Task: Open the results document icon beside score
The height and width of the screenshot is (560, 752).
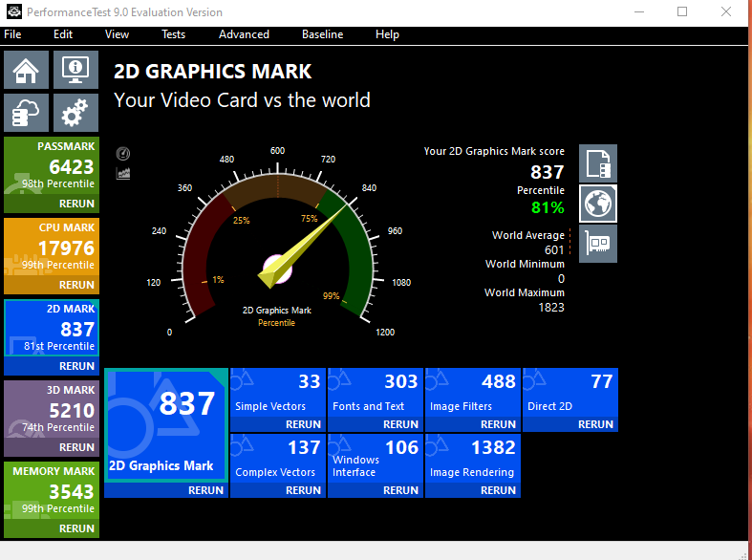Action: [598, 163]
